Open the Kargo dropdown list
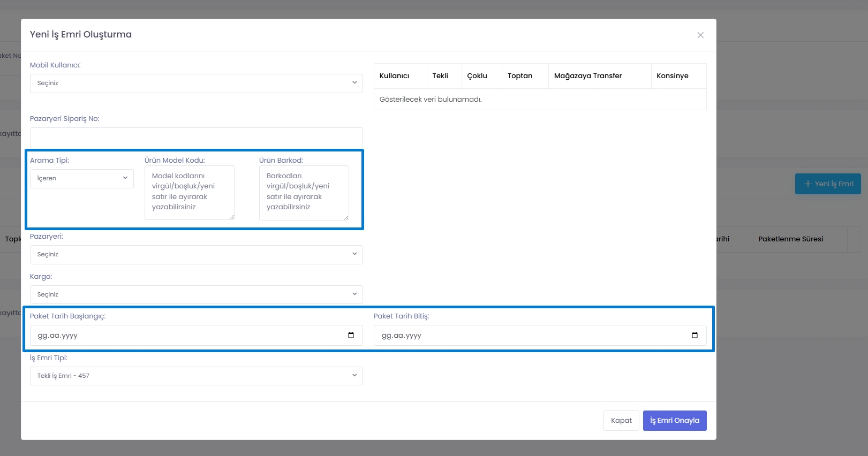Viewport: 868px width, 456px height. pyautogui.click(x=196, y=295)
